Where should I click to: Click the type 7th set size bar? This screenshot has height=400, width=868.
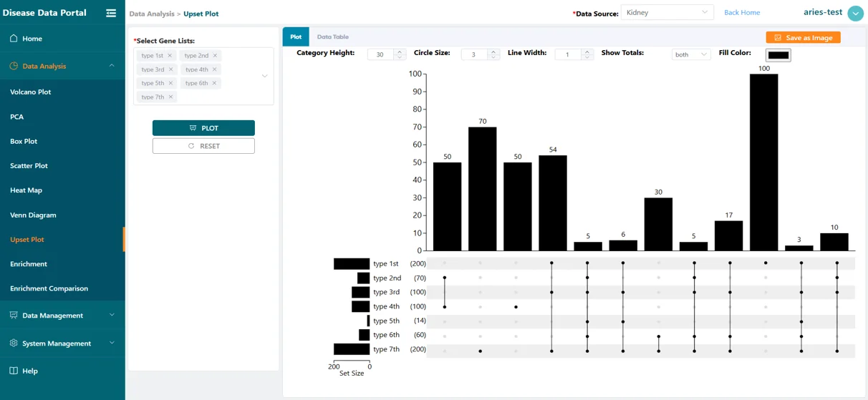[x=352, y=349]
